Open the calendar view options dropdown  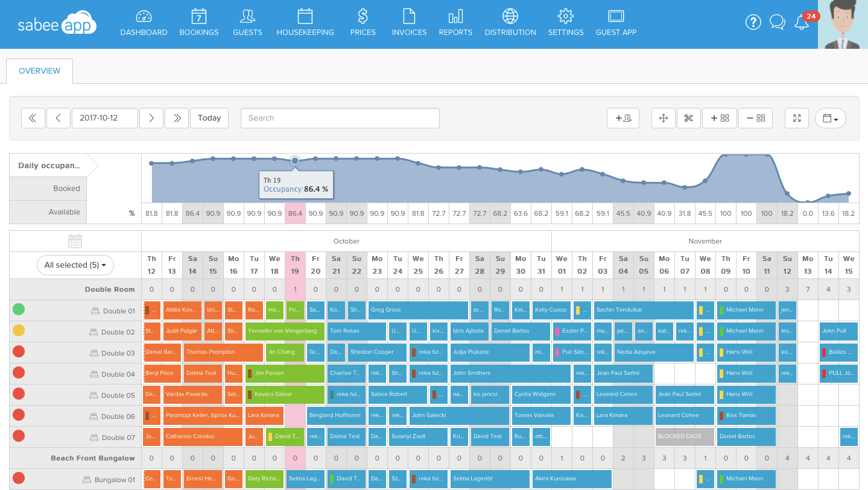pyautogui.click(x=830, y=118)
